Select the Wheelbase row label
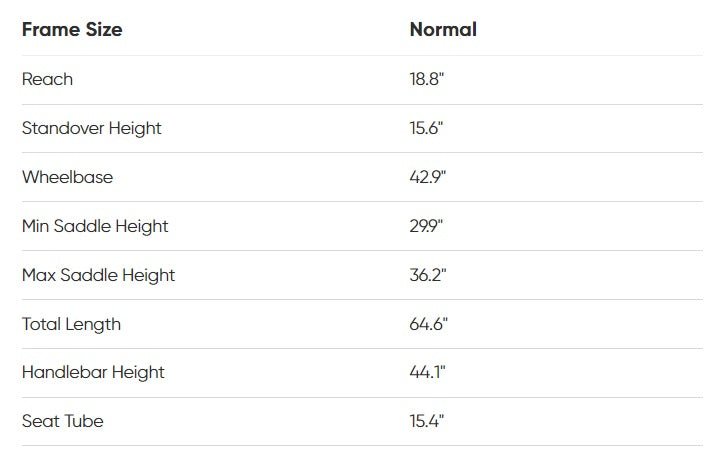This screenshot has height=469, width=723. 67,177
